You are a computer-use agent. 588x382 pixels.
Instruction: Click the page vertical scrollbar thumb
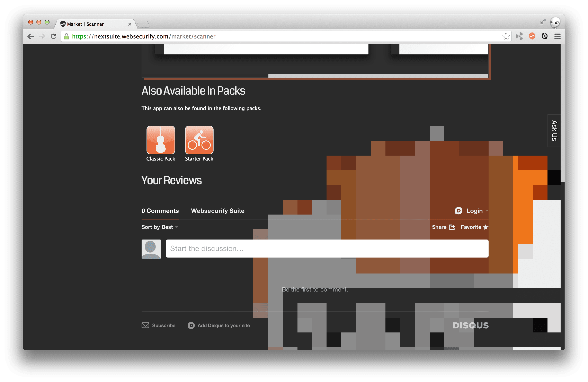[563, 113]
